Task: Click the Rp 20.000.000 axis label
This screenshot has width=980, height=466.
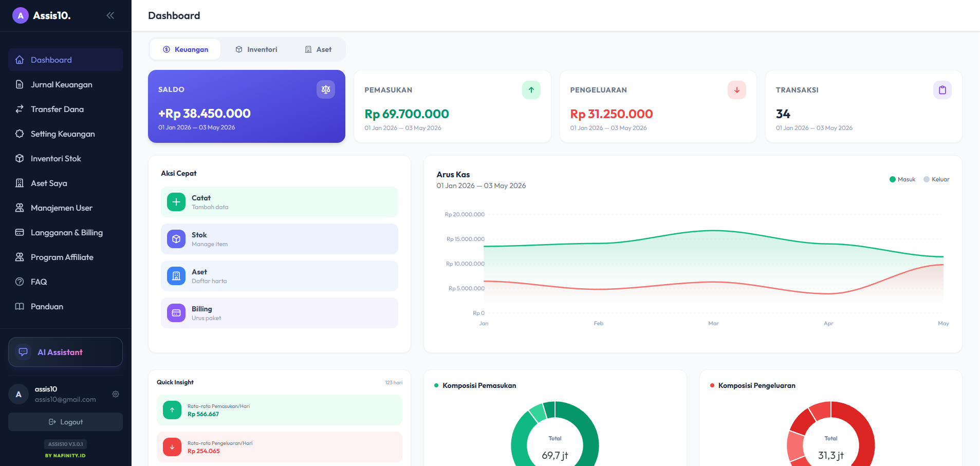Action: coord(465,214)
